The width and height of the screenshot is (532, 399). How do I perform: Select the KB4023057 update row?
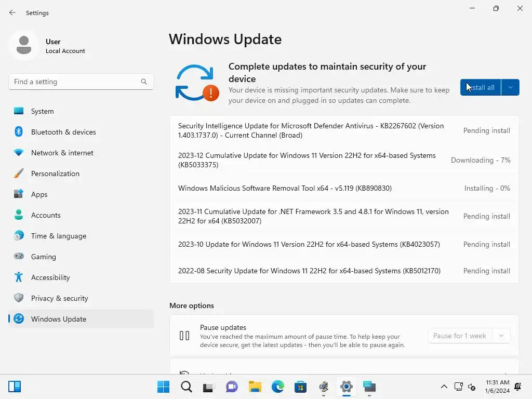click(x=344, y=244)
